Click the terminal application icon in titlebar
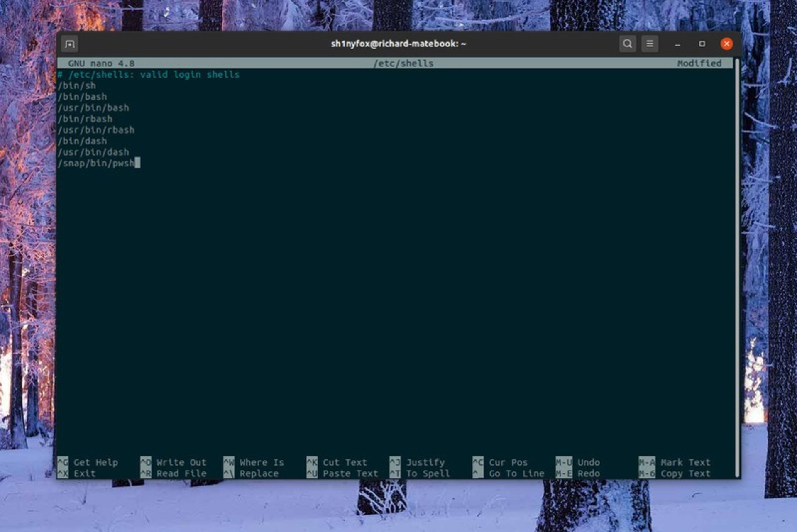 [69, 43]
